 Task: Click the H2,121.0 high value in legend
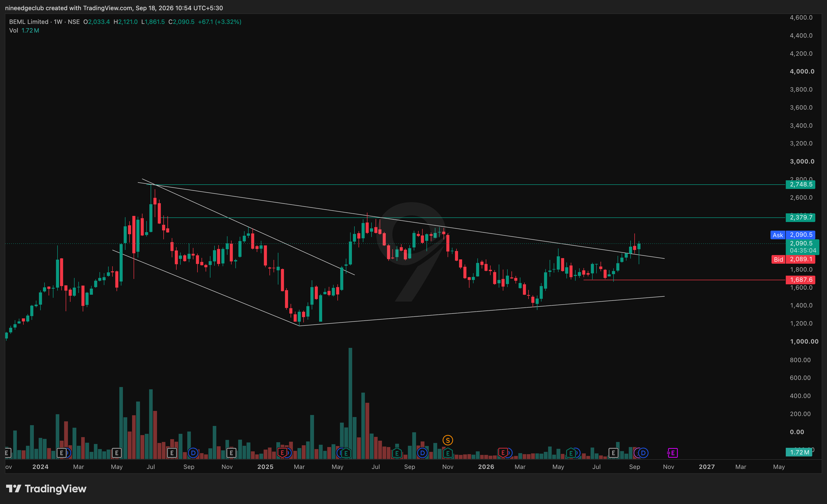(125, 22)
